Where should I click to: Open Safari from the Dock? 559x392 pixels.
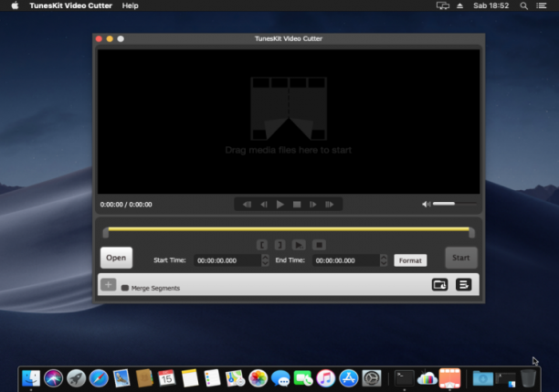click(99, 378)
